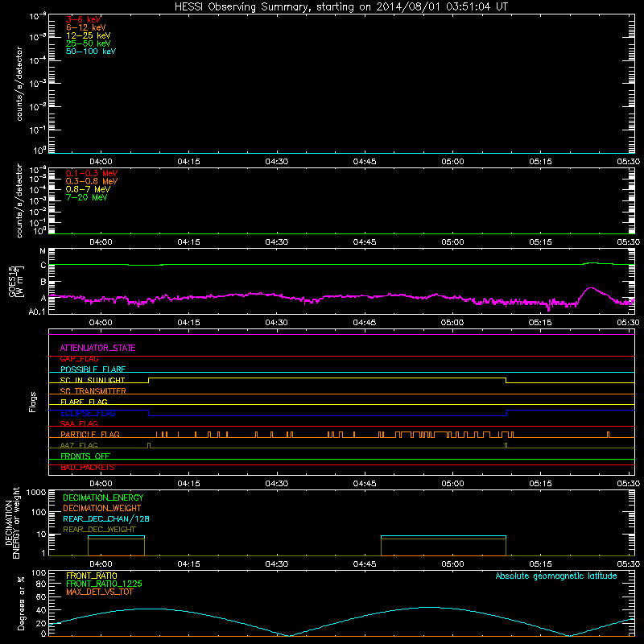Click the 0.1-0.3 MeV legend label

tap(92, 173)
